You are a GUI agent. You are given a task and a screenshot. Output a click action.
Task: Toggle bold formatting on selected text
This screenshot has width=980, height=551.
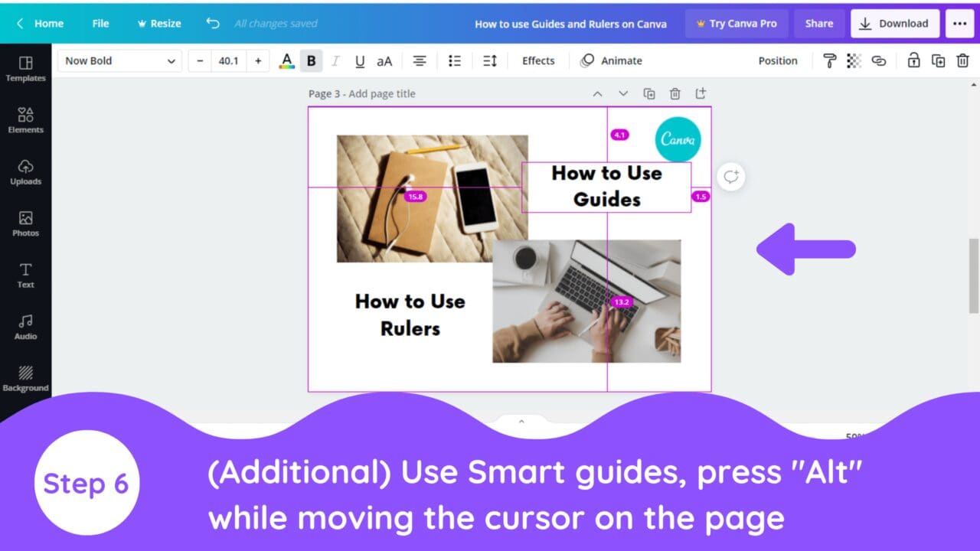[311, 60]
